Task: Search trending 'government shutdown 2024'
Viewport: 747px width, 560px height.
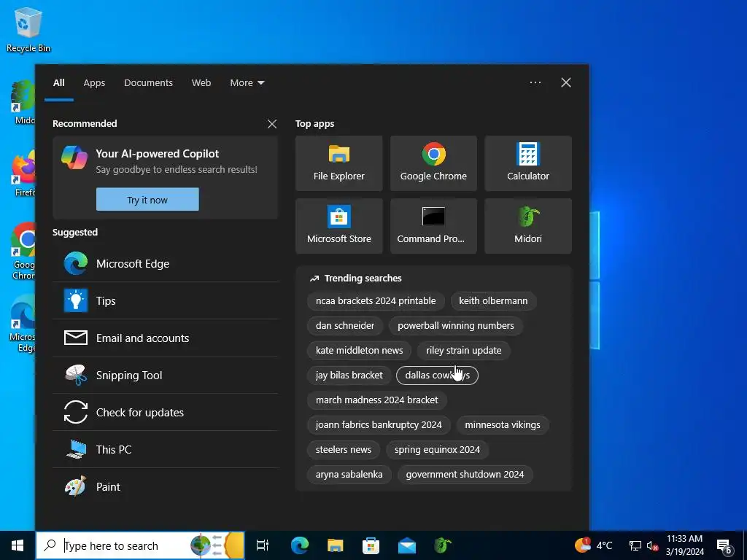Action: coord(465,474)
